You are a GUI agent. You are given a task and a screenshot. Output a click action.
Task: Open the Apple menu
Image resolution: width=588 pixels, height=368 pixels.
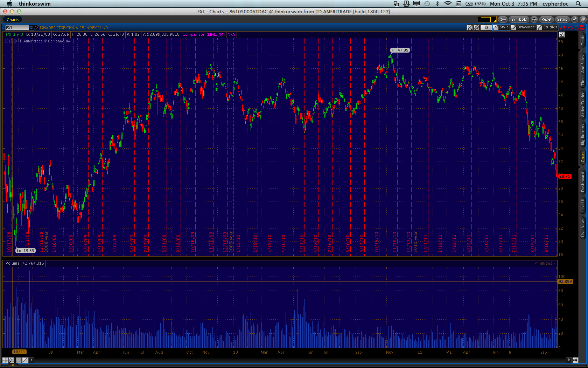9,4
